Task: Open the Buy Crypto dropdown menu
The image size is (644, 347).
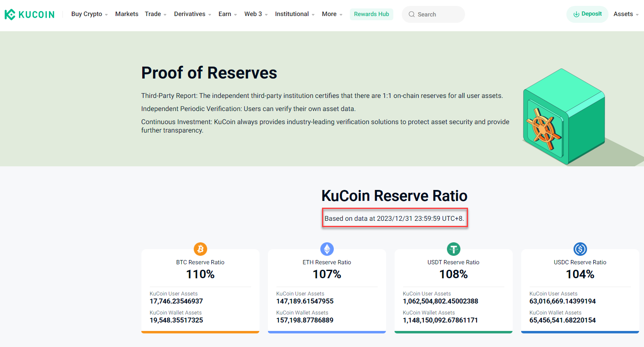Action: (x=89, y=14)
